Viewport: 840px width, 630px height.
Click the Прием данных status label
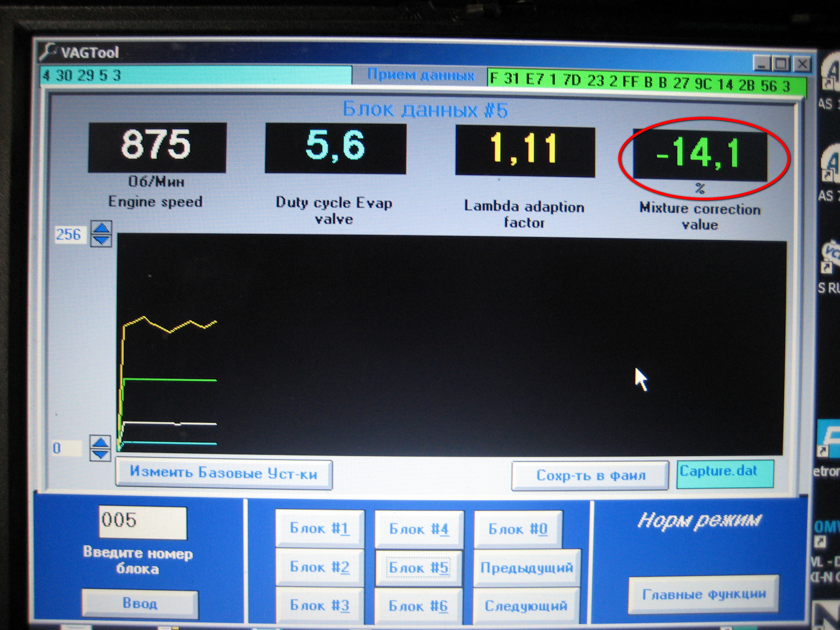[421, 75]
